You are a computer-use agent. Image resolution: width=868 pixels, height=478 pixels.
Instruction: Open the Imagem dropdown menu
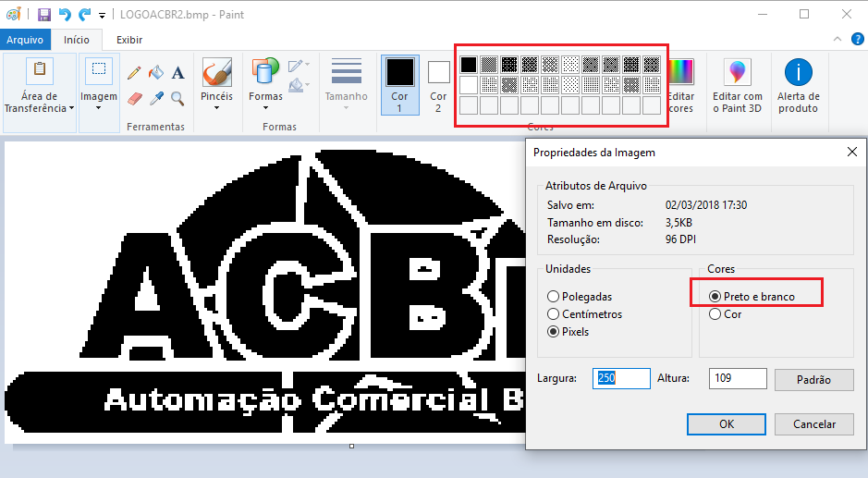click(x=99, y=93)
